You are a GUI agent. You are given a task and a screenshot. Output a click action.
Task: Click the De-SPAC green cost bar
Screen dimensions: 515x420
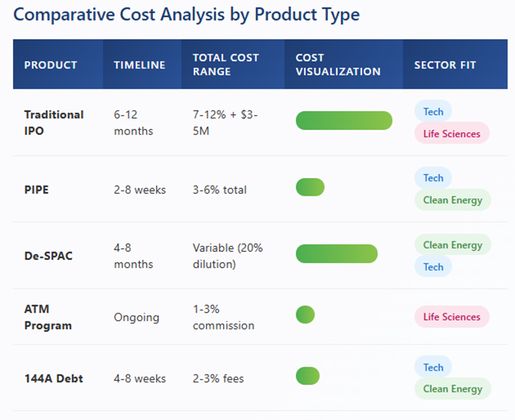point(336,254)
